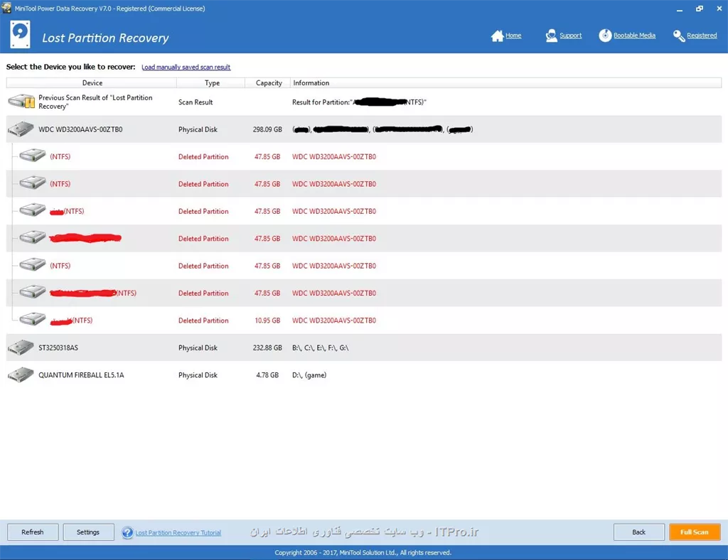
Task: Click the Type column header
Action: [212, 83]
